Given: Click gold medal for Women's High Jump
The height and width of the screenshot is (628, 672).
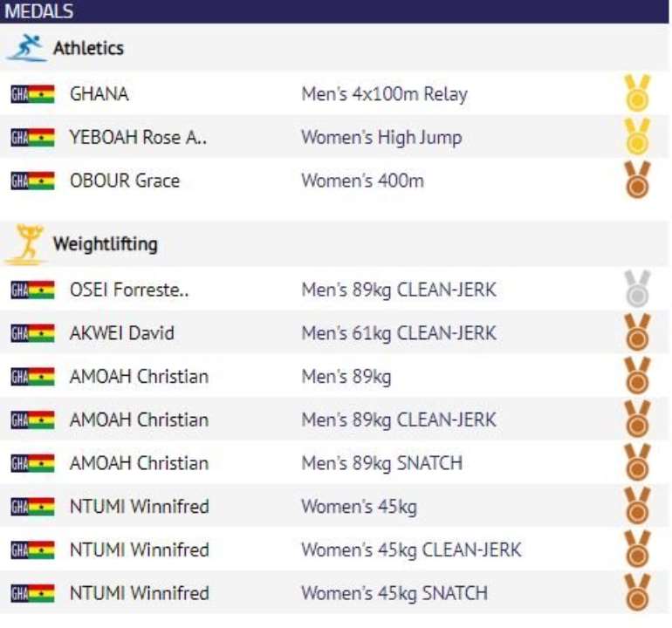Looking at the screenshot, I should point(637,136).
